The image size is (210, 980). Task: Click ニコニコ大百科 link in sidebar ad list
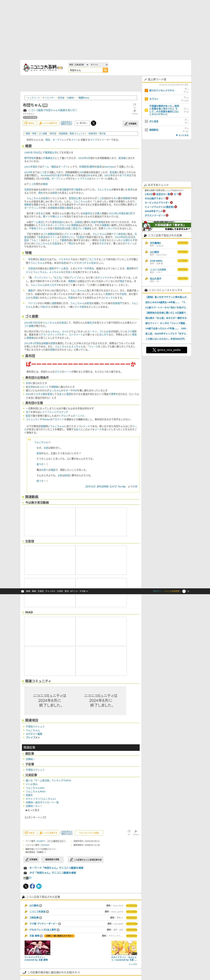[158, 269]
